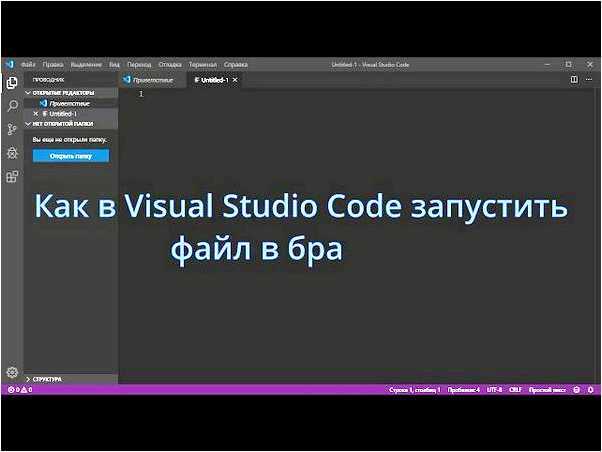
Task: Split the editor to the right
Action: [574, 79]
